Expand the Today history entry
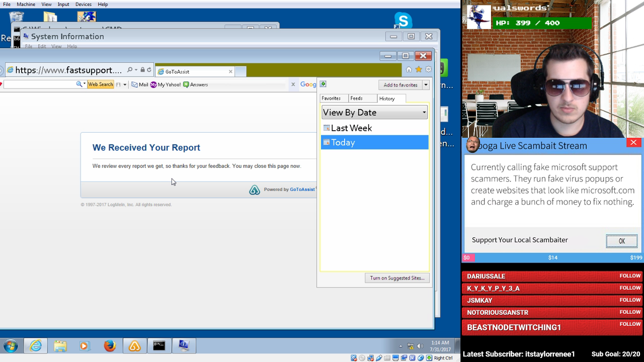Screen dimensions: 644x362 tap(374, 142)
